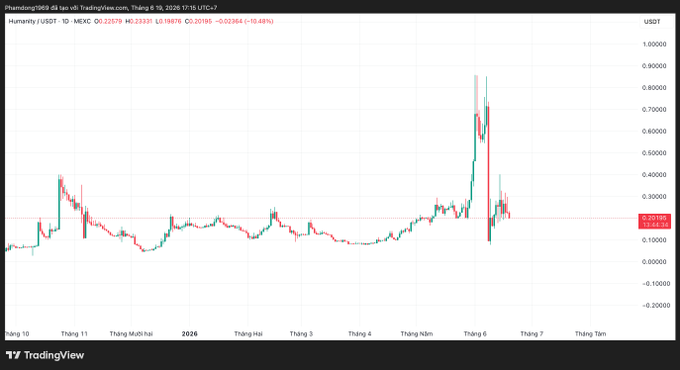680x370 pixels.
Task: Select the close value C0.20195
Action: pyautogui.click(x=198, y=21)
